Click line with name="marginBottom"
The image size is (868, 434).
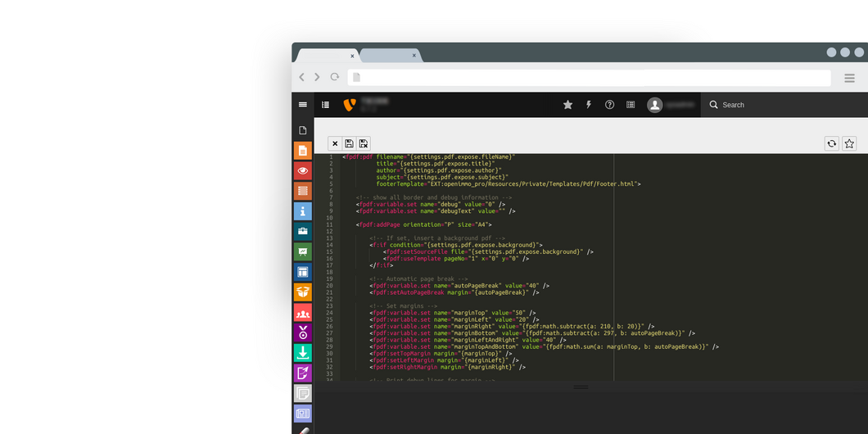532,333
